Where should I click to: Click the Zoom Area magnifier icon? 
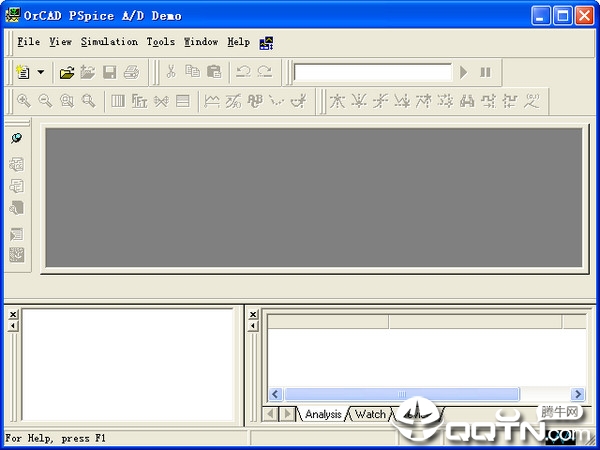coord(67,101)
